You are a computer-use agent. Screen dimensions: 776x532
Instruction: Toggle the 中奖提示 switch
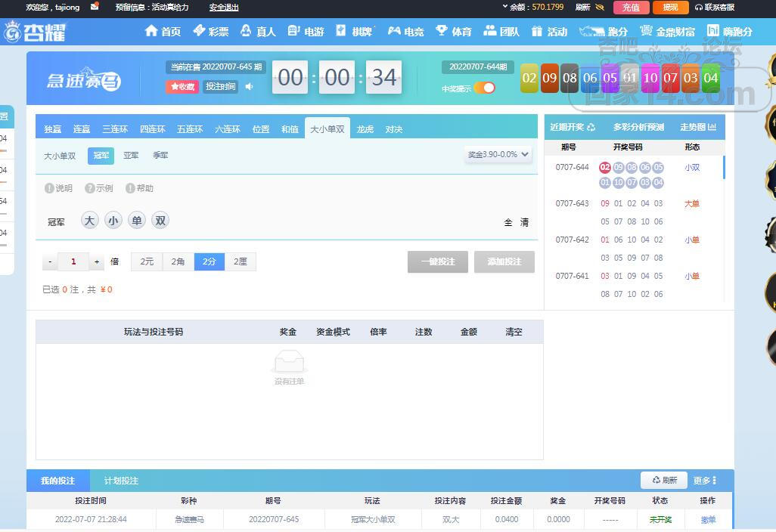click(484, 88)
